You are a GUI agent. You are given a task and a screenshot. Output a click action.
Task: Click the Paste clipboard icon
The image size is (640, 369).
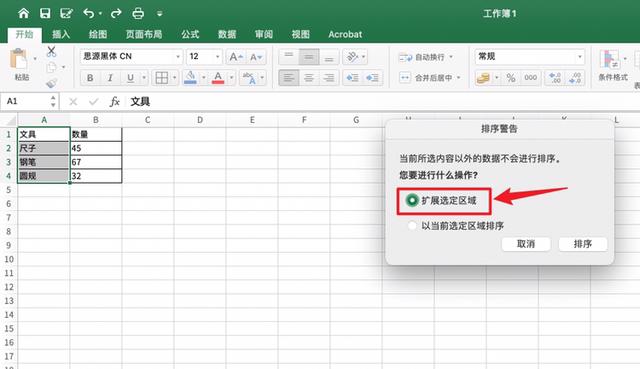pos(19,60)
